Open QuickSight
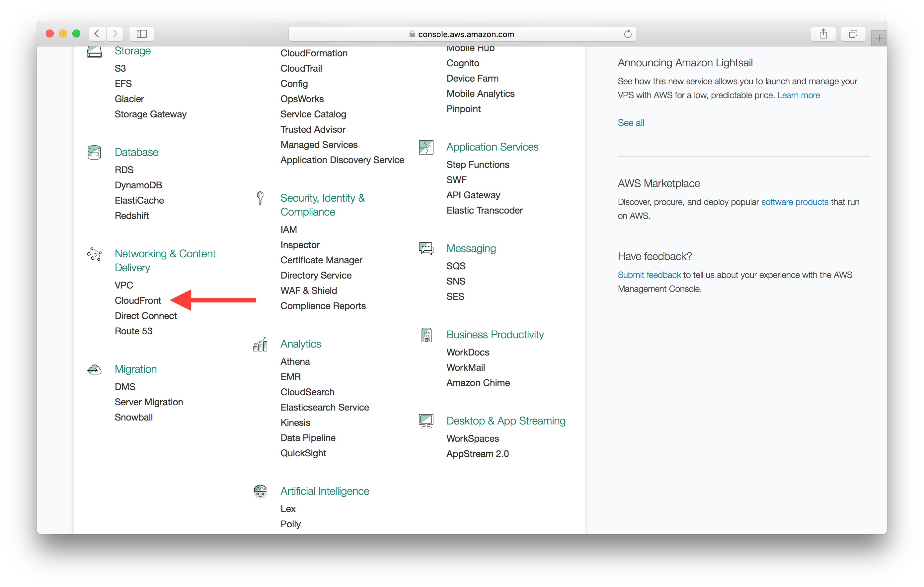This screenshot has width=924, height=587. click(303, 453)
